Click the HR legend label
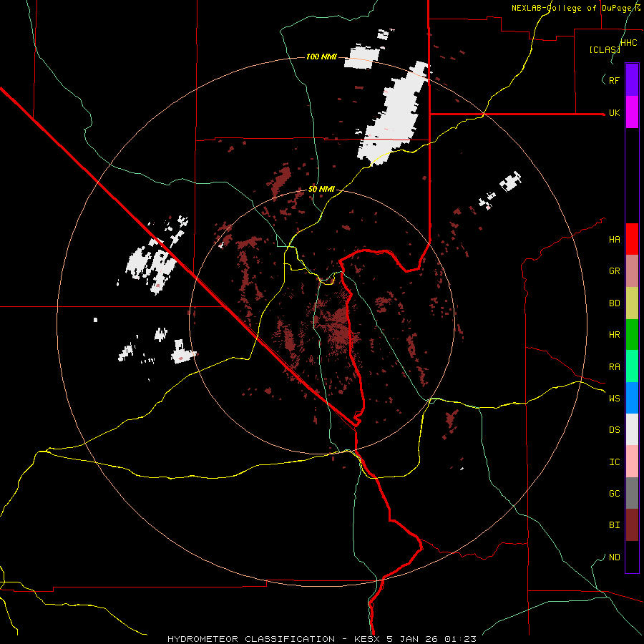644x644 pixels. click(615, 335)
